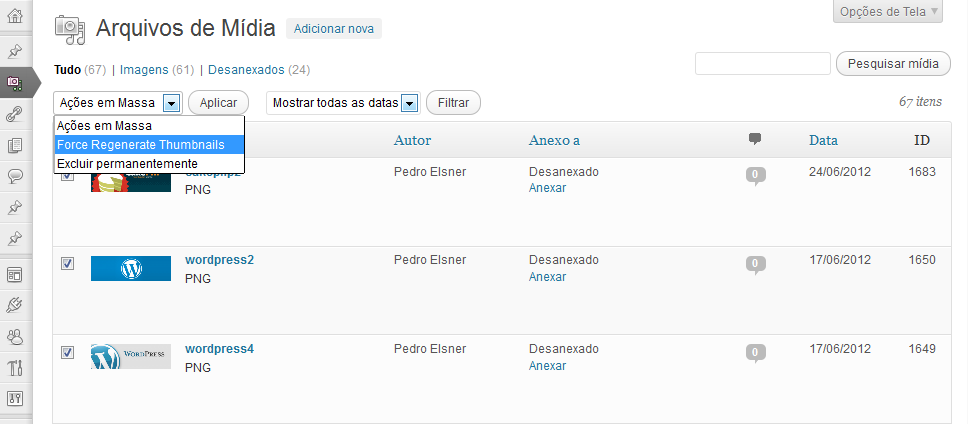Open the Mostrar todas as datas dropdown

(x=344, y=103)
